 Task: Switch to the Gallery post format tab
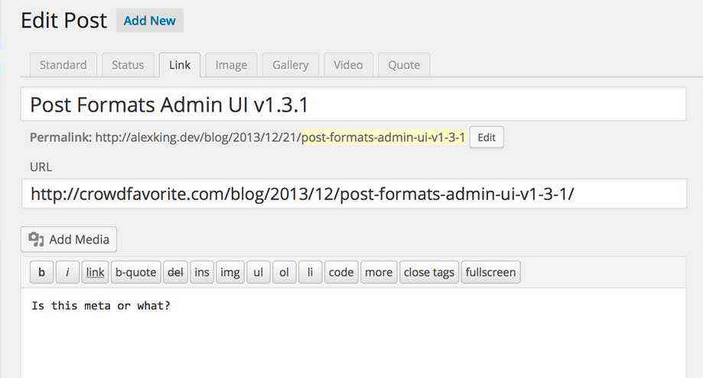click(291, 65)
